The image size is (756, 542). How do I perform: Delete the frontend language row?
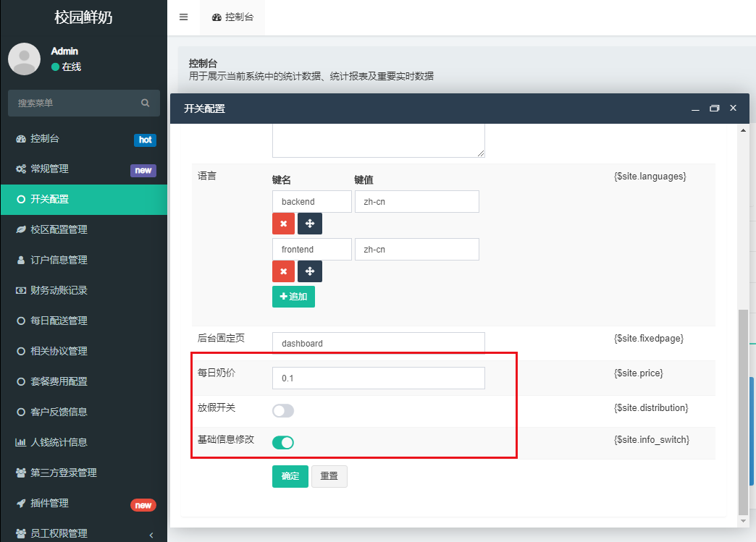pos(283,272)
